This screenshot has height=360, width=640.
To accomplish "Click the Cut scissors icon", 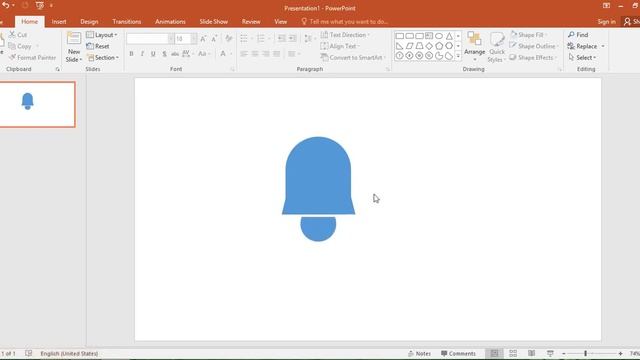I will point(12,35).
